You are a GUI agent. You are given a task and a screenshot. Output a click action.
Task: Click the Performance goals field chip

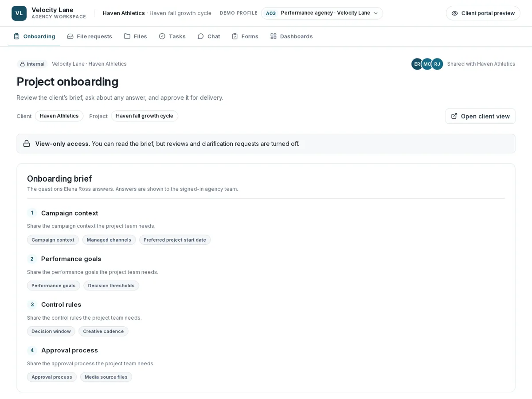click(54, 286)
